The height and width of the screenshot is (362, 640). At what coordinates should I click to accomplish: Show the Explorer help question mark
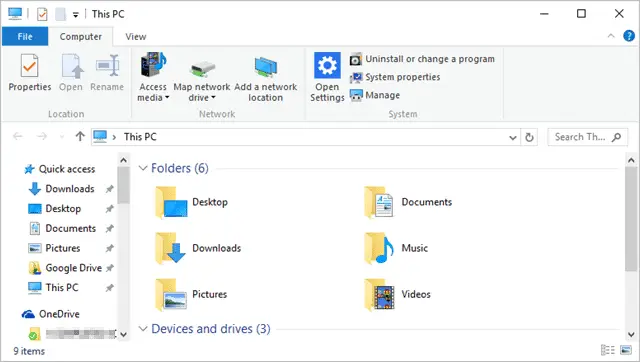tap(629, 36)
